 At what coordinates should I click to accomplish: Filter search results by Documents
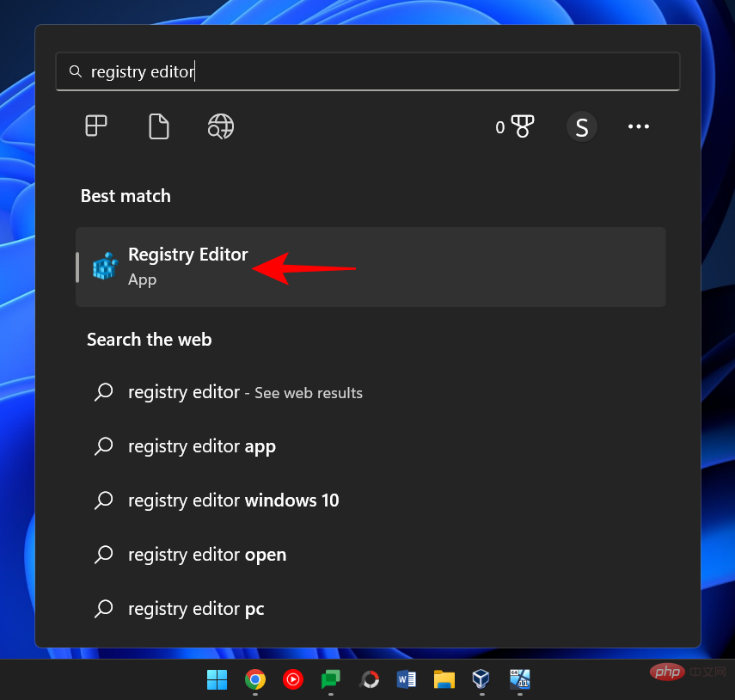pyautogui.click(x=158, y=126)
